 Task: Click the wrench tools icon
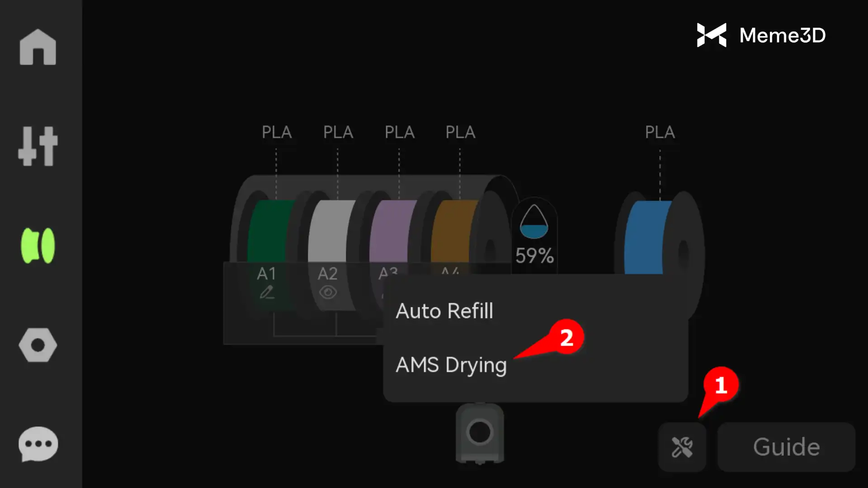(682, 447)
